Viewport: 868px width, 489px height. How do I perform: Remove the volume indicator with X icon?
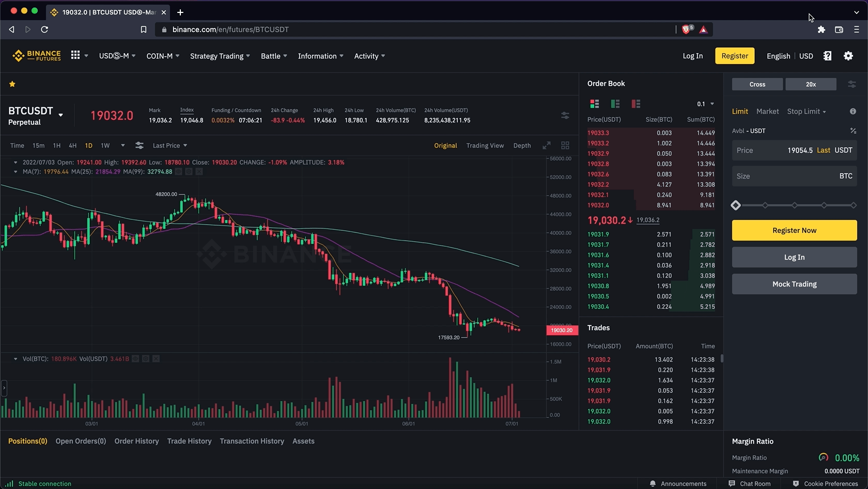156,358
